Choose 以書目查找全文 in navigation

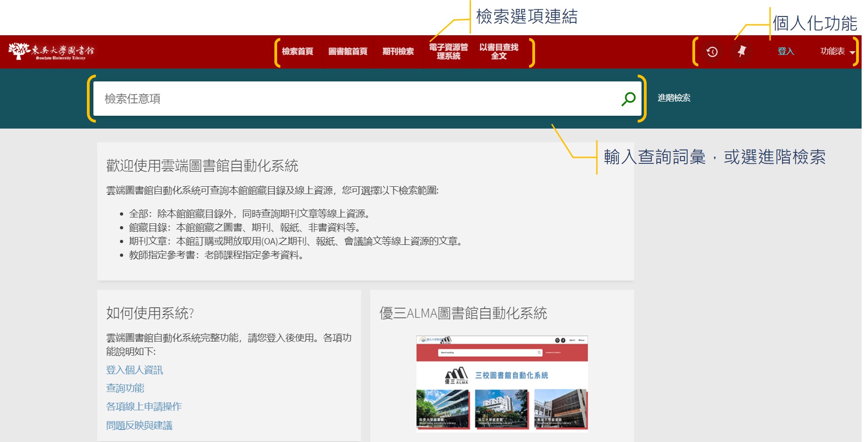tap(498, 52)
